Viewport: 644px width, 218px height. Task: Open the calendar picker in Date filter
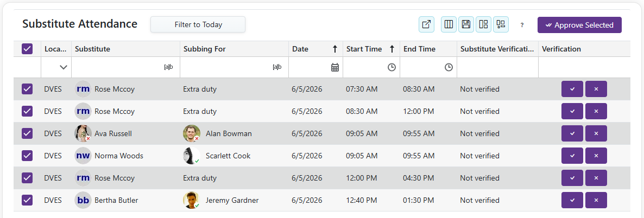click(335, 67)
